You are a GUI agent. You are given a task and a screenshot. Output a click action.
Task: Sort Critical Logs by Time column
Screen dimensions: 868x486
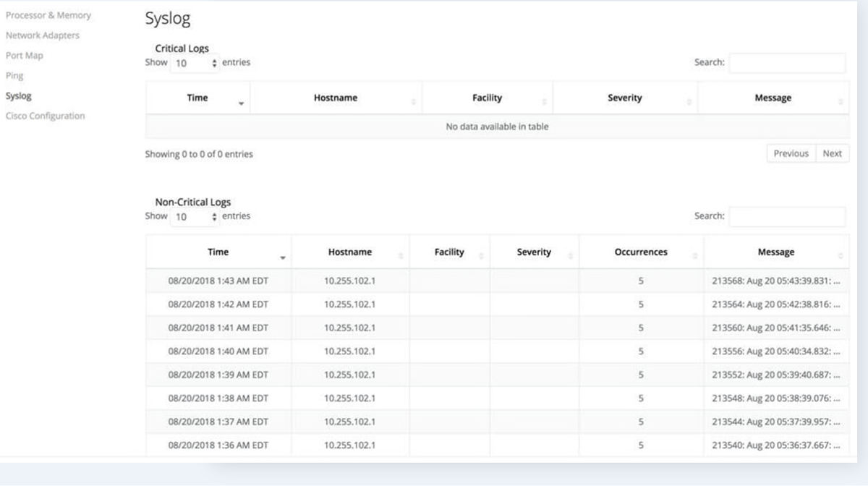point(197,98)
